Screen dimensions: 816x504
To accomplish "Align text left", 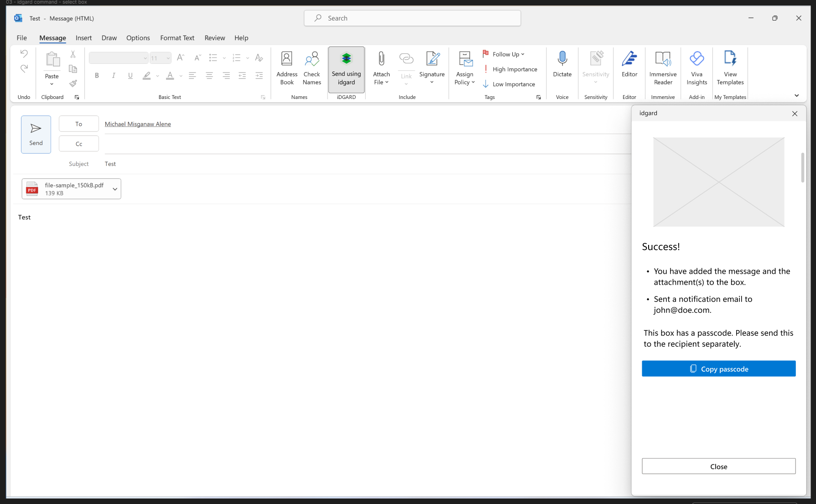I will [192, 76].
